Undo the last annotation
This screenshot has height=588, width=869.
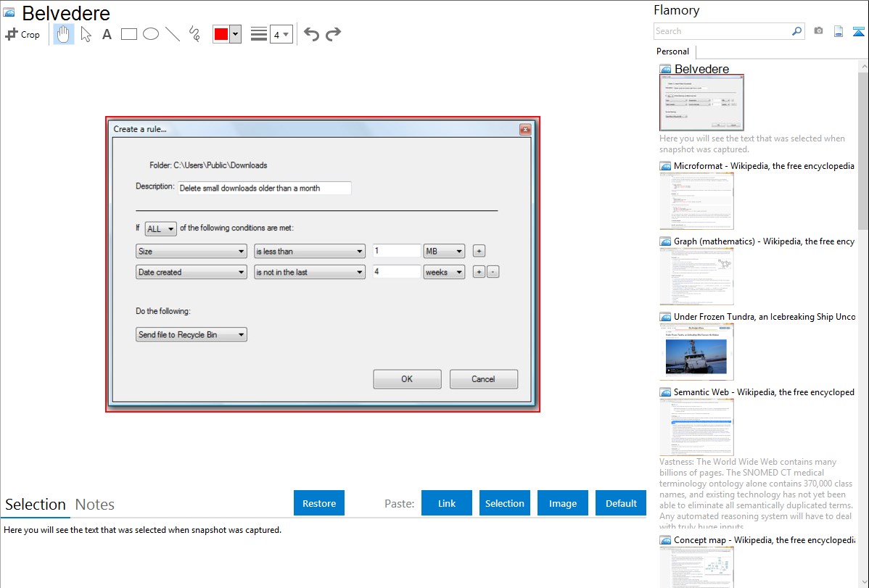tap(311, 34)
